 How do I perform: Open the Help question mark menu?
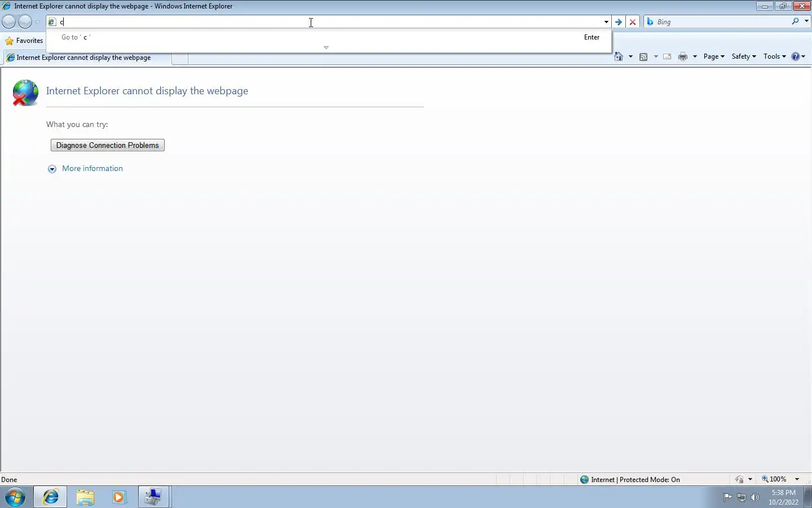tap(798, 56)
